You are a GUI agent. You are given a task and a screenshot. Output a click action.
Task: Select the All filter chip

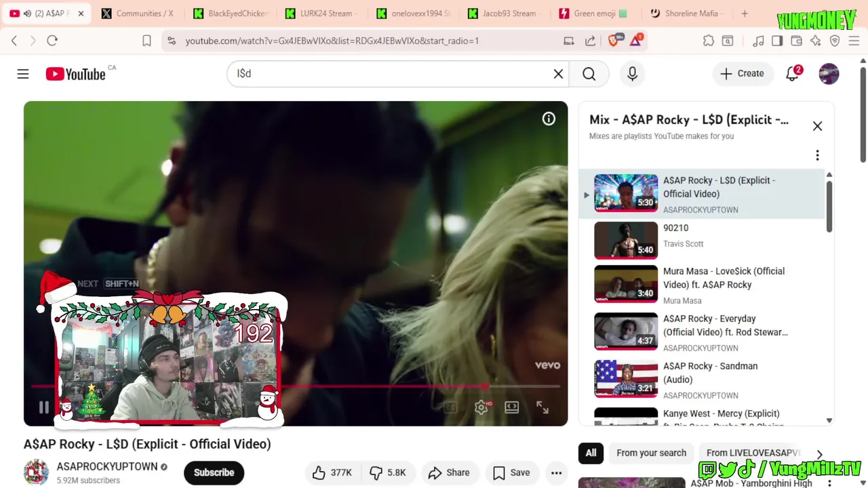591,453
